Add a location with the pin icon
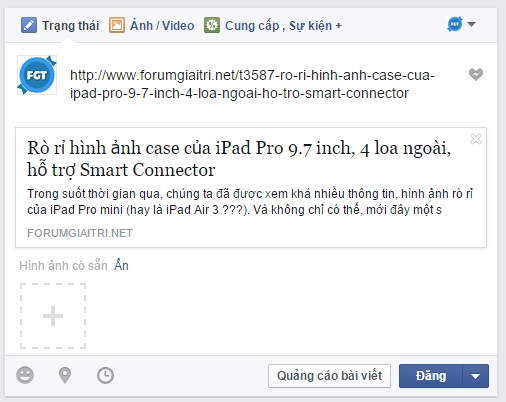The image size is (506, 402). [65, 375]
